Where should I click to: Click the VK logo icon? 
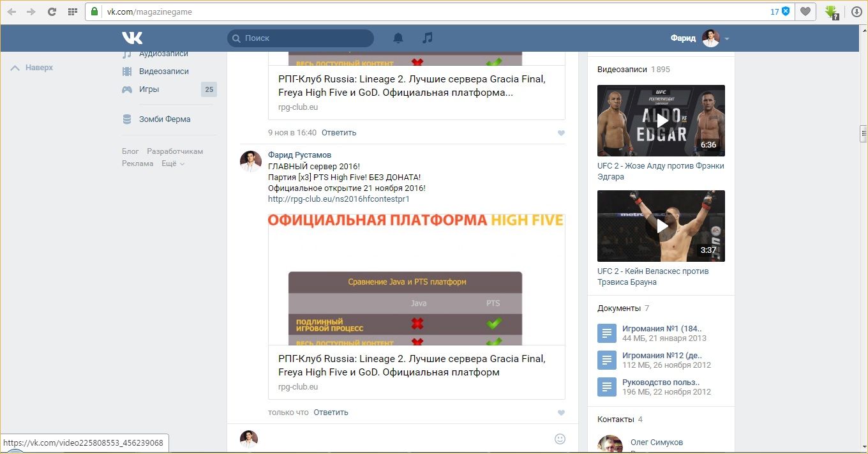(132, 38)
